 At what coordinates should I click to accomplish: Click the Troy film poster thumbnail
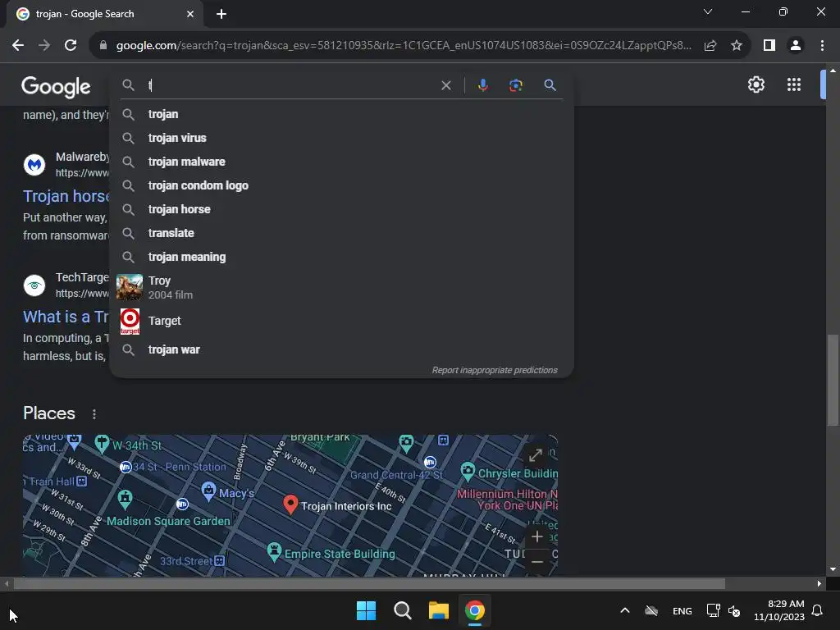(130, 287)
